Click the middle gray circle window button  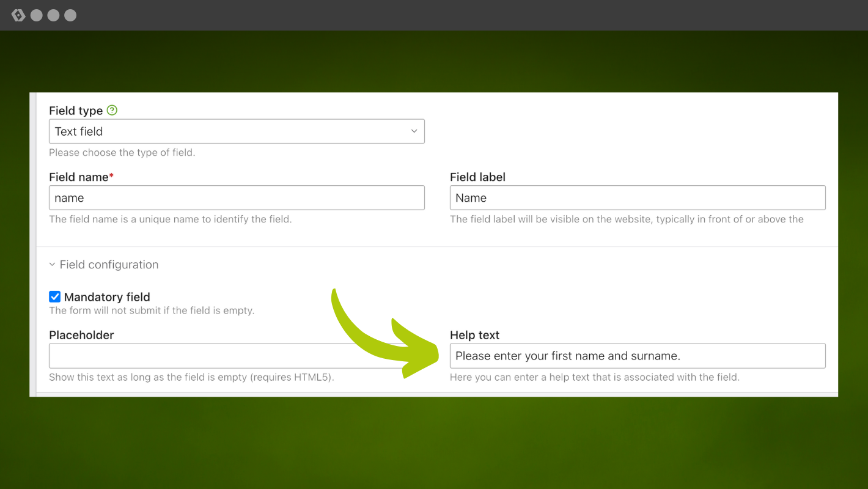(54, 15)
